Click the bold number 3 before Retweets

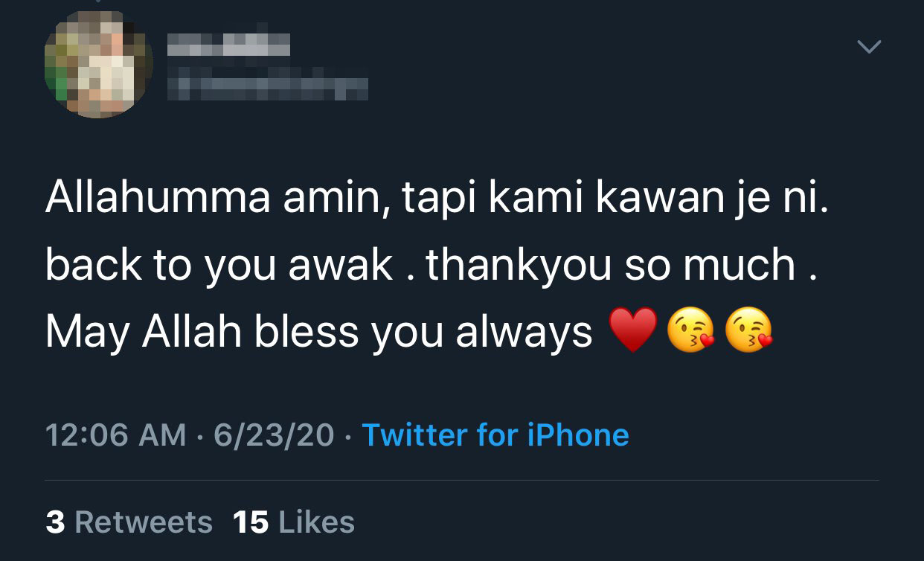(55, 522)
